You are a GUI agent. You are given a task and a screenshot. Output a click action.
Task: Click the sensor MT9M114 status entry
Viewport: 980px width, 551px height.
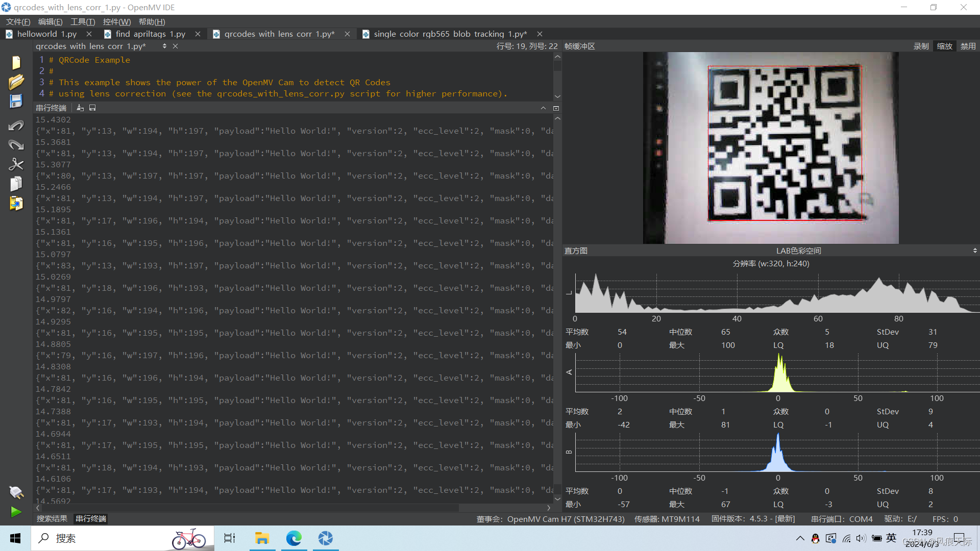pos(667,519)
